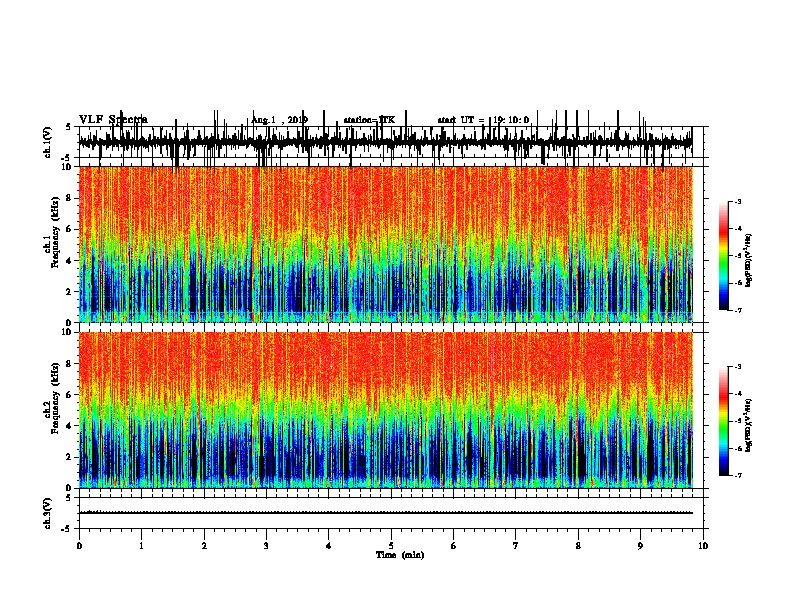Click the station name label in header

point(369,120)
